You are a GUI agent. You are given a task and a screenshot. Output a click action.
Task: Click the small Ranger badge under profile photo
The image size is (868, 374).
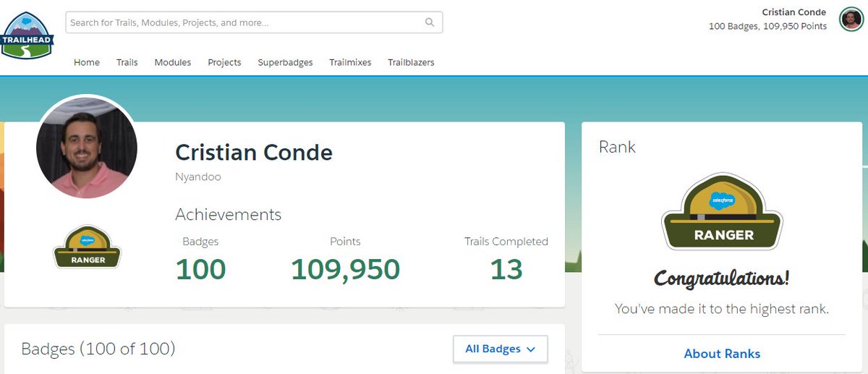(x=88, y=248)
